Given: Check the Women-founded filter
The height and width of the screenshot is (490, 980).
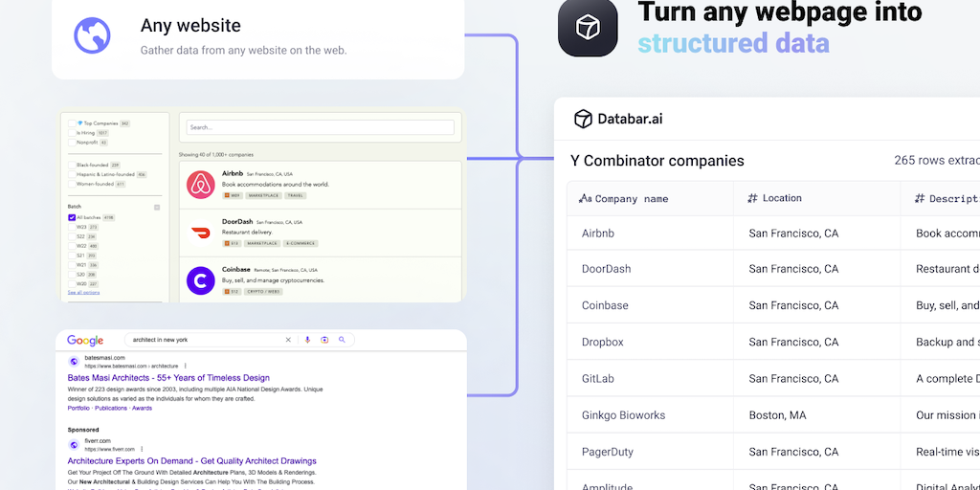Looking at the screenshot, I should coord(72,185).
